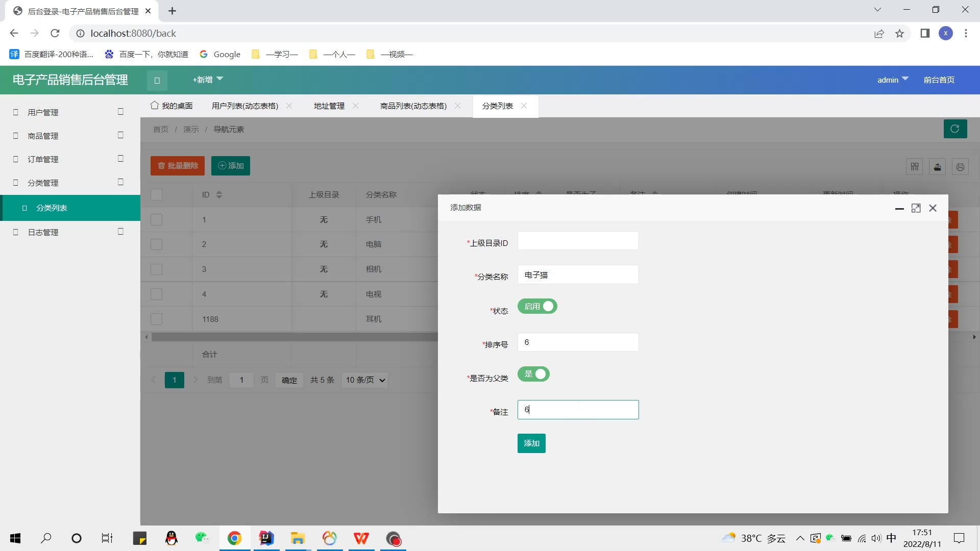Click the 上级目录ID input field

pyautogui.click(x=578, y=241)
